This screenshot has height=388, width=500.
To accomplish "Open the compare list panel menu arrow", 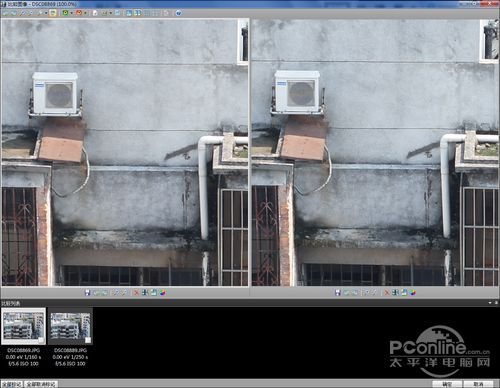I will point(490,303).
